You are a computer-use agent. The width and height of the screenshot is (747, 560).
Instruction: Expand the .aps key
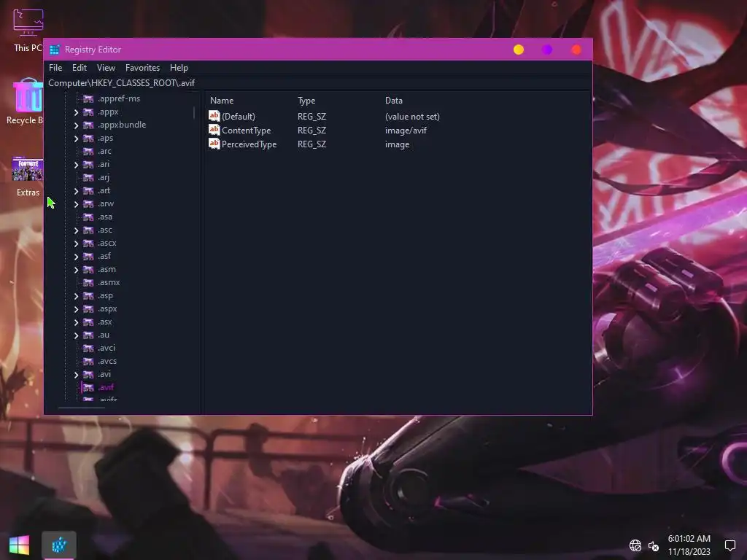coord(76,139)
